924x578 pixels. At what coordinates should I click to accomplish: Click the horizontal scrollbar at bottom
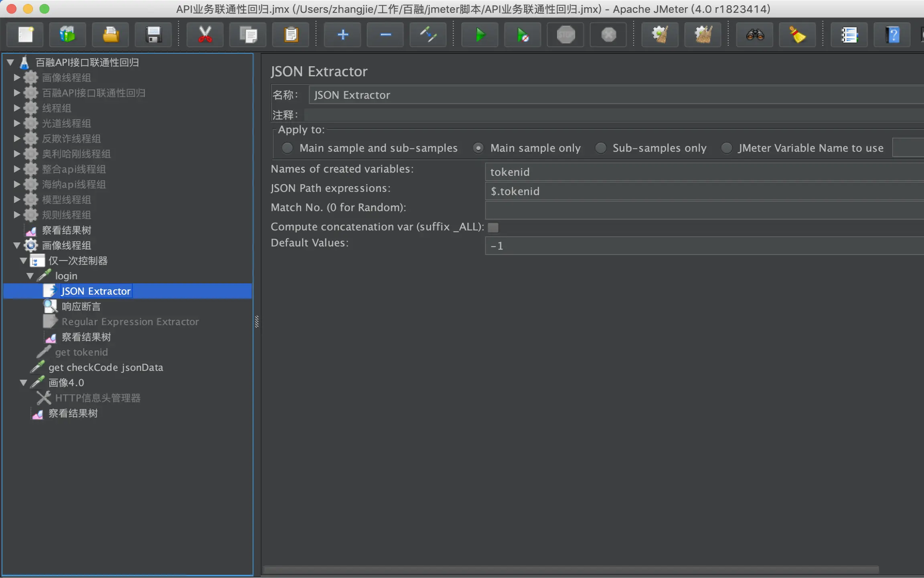coord(570,570)
